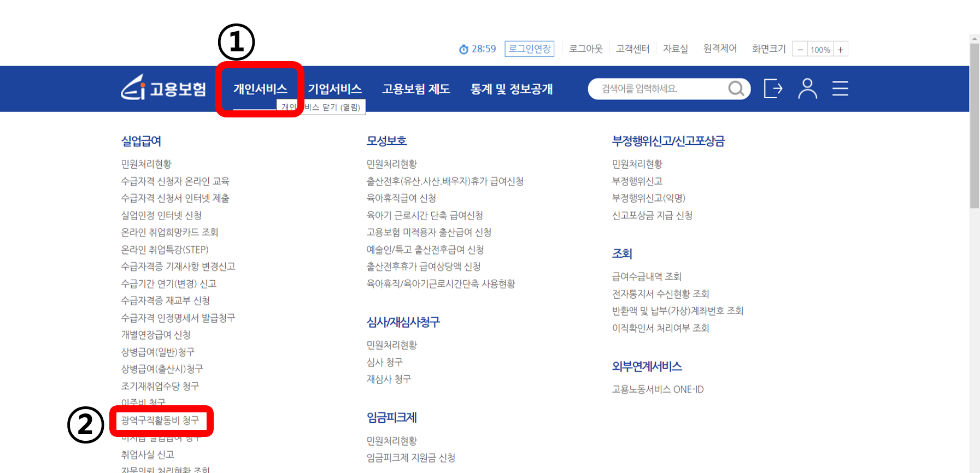Click 수급자격 인정명세서 발급청구
980x473 pixels.
click(178, 317)
